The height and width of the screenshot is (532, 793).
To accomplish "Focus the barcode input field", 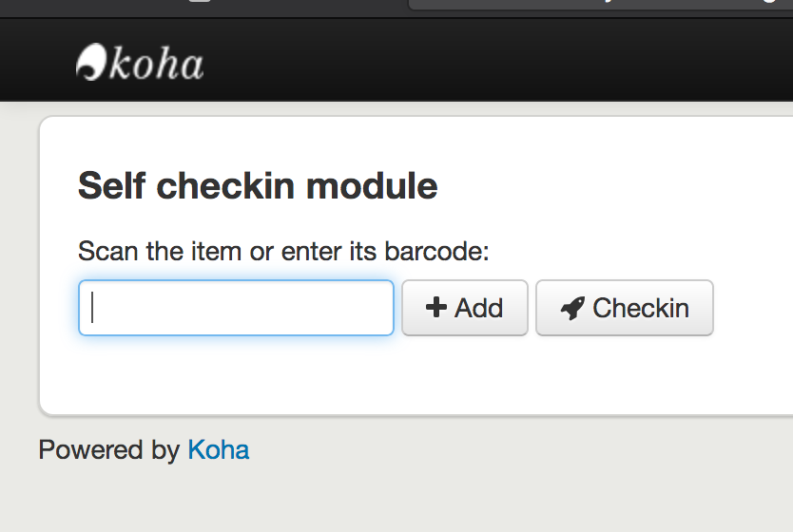I will tap(236, 308).
